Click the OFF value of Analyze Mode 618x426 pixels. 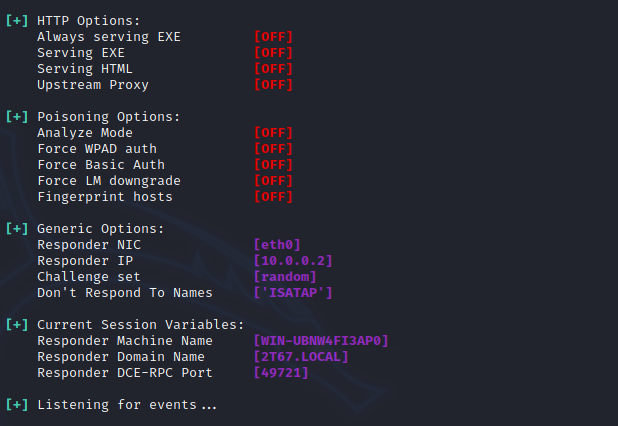click(x=273, y=132)
